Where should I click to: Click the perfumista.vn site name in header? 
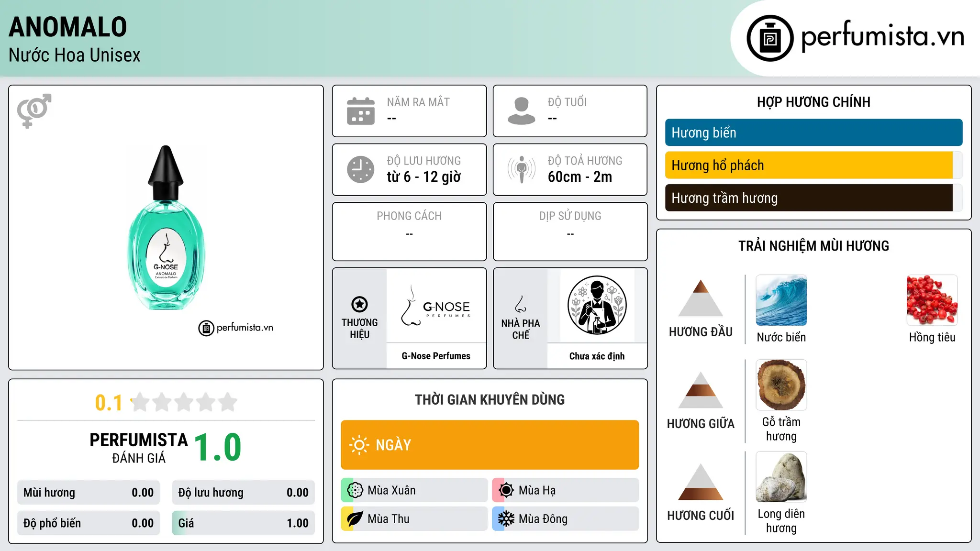click(882, 36)
